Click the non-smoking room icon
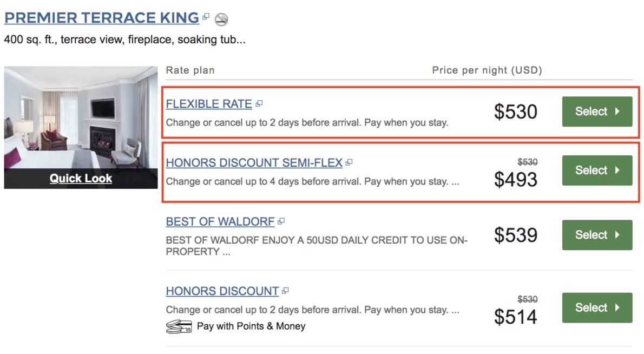The image size is (644, 354). 221,19
